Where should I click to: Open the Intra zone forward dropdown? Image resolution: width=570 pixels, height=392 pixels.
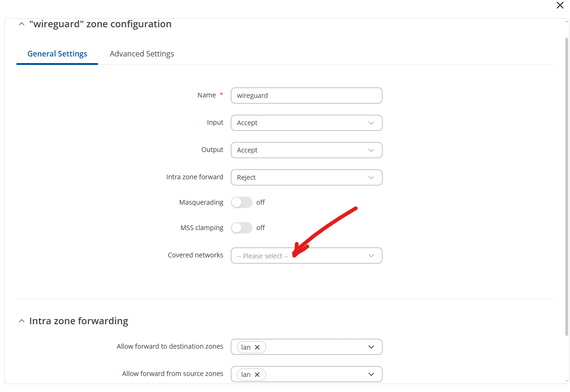[306, 177]
